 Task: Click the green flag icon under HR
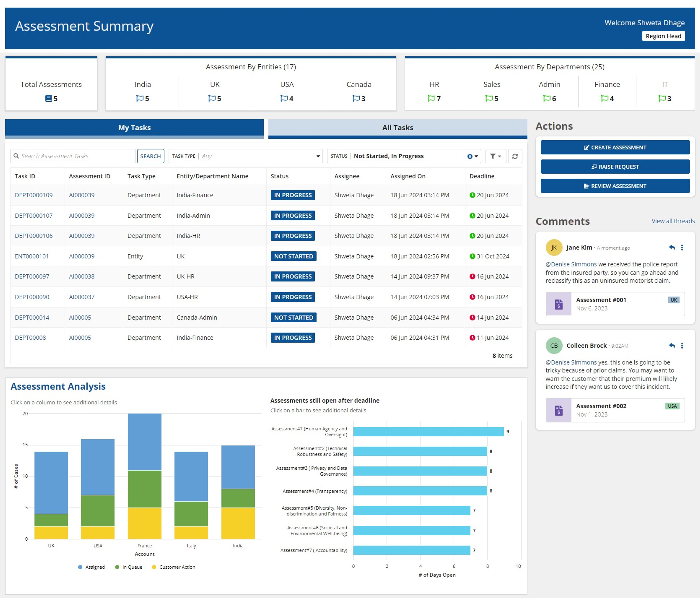431,98
